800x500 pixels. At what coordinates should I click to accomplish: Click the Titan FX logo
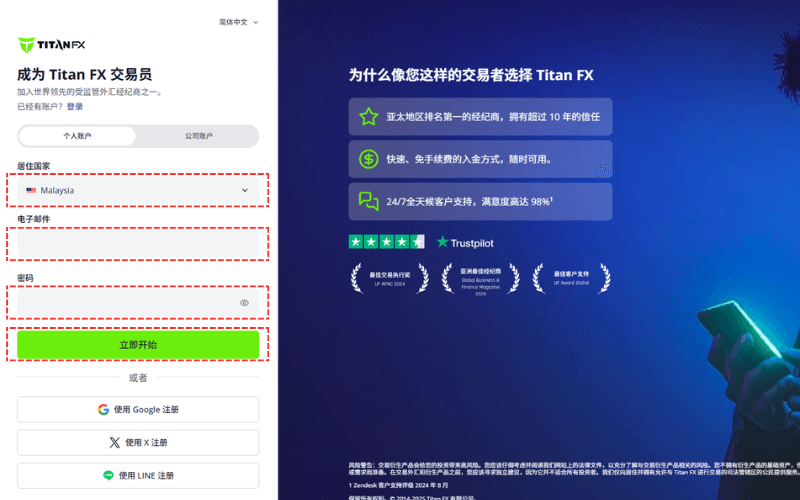[52, 45]
